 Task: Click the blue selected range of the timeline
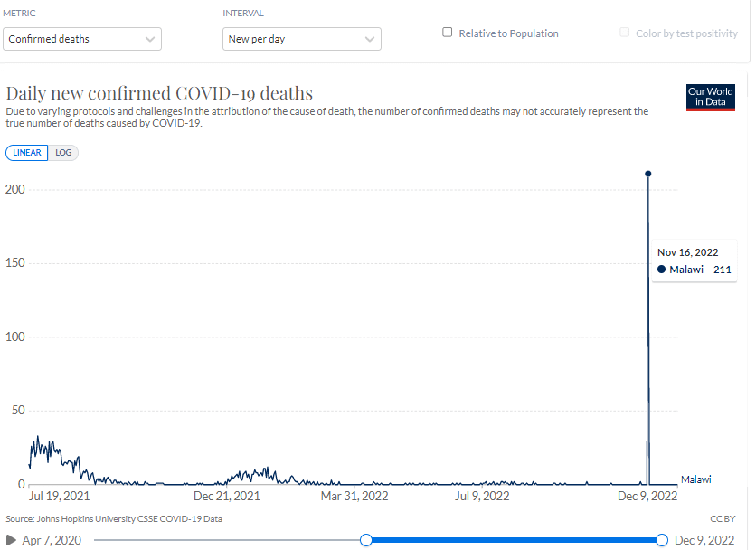pyautogui.click(x=514, y=540)
